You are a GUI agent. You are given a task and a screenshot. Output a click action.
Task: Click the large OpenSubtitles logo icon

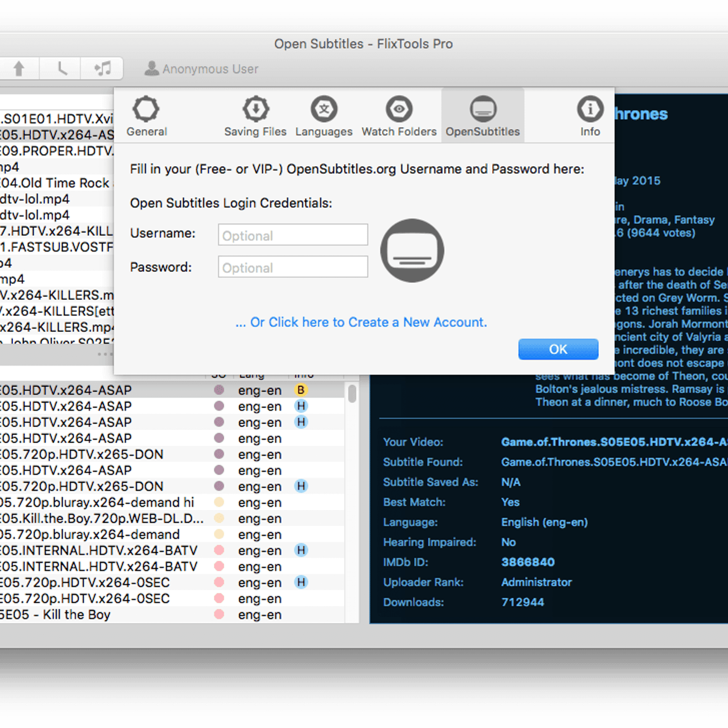coord(412,251)
